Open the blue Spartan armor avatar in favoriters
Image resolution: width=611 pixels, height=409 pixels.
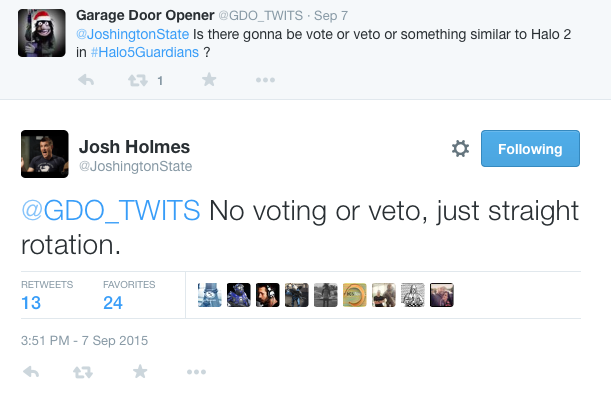click(238, 295)
